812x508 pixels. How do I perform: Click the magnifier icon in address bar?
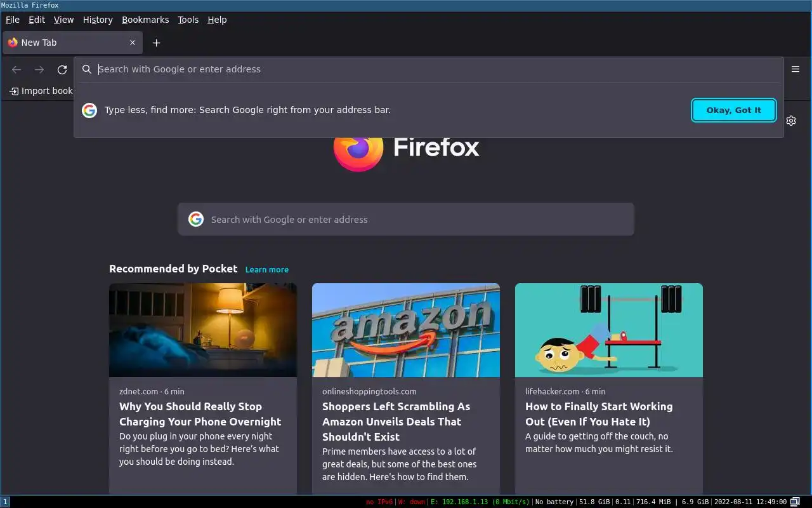point(87,69)
